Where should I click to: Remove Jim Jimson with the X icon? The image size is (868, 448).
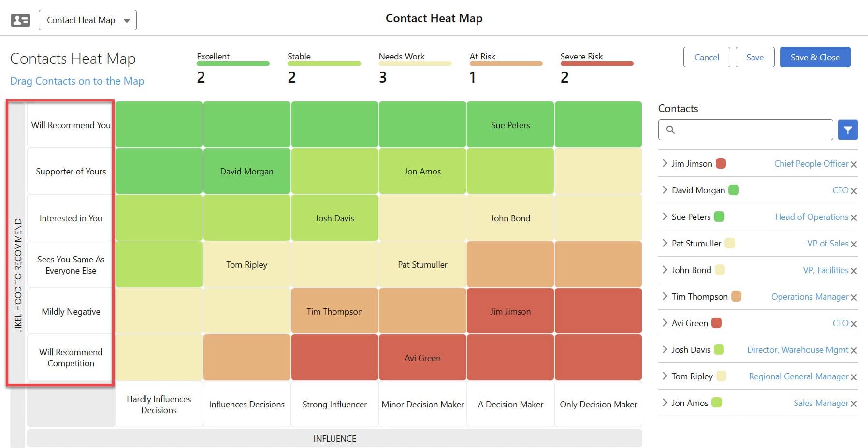(854, 164)
